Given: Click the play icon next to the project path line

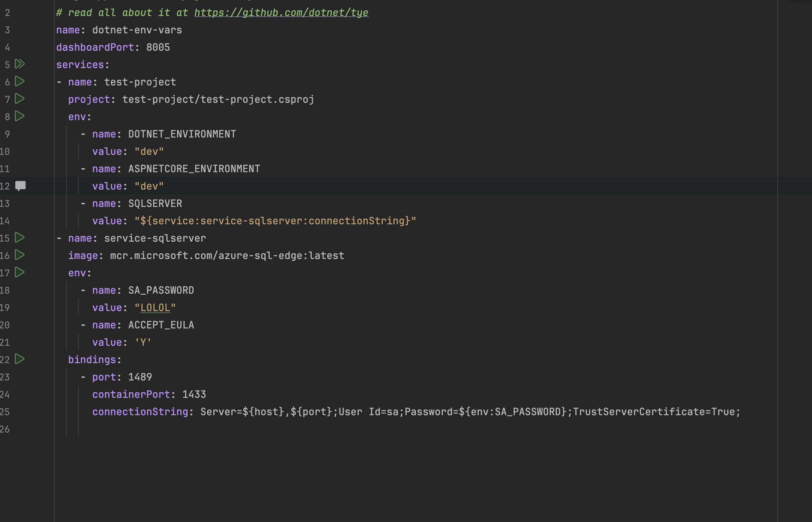Looking at the screenshot, I should [x=19, y=99].
